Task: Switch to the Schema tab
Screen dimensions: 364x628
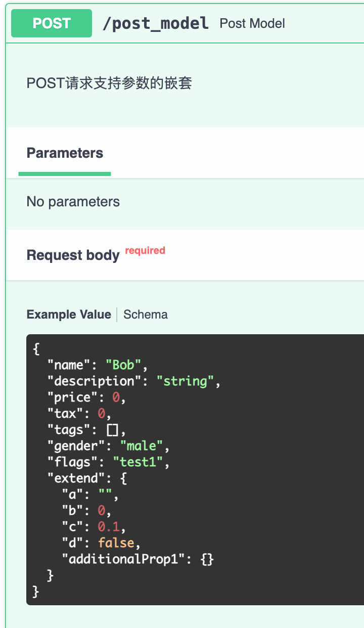Action: click(x=146, y=315)
